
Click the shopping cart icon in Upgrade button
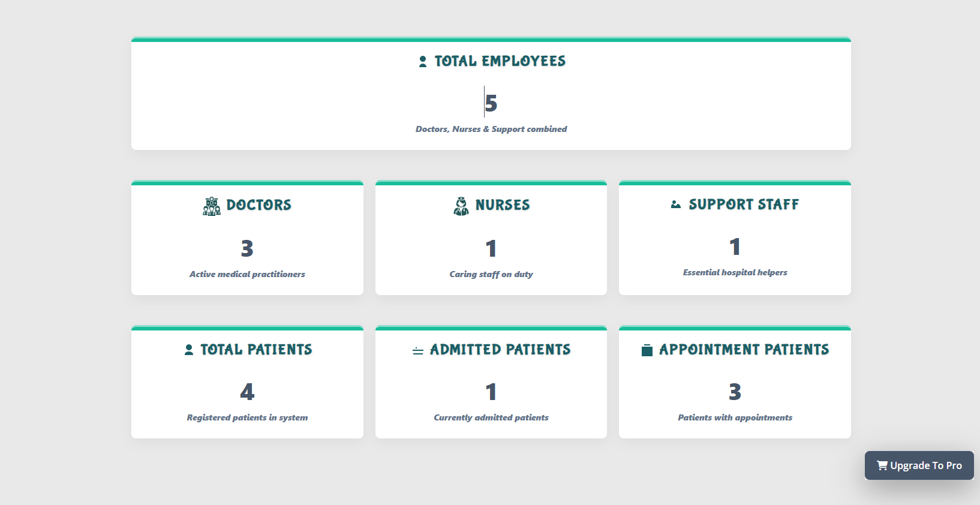[882, 465]
